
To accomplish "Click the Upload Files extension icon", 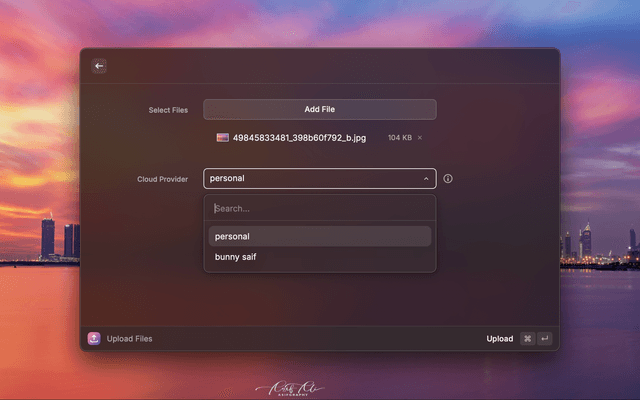I will tap(94, 339).
